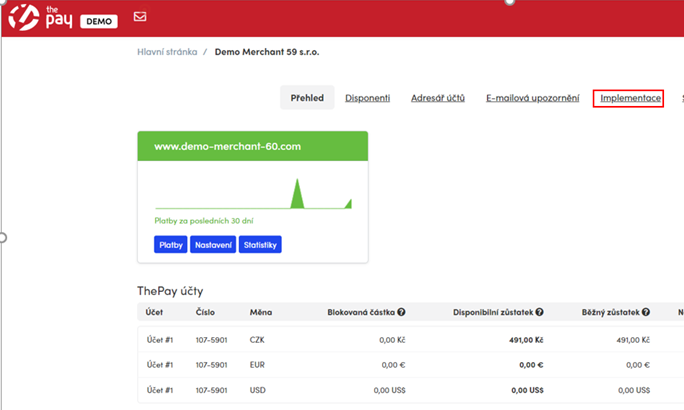Viewport: 684px width, 410px height.
Task: Select the CZK account row
Action: (400, 340)
